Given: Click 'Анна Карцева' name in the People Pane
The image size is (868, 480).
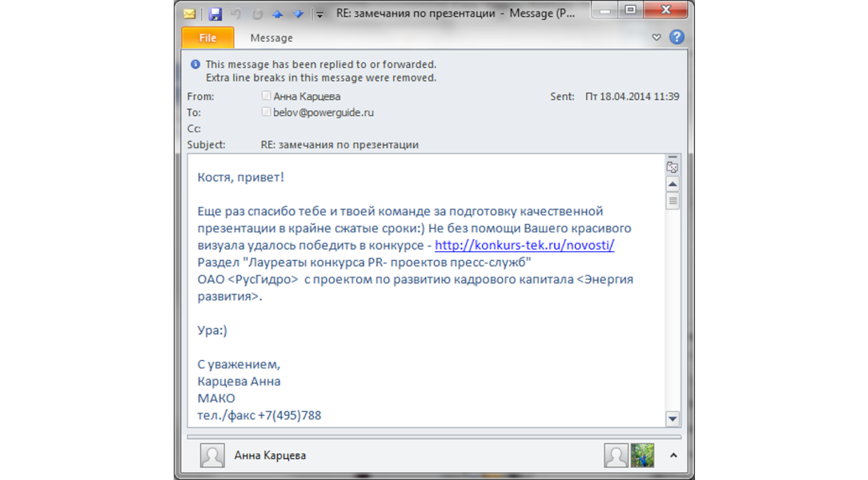Looking at the screenshot, I should click(270, 455).
